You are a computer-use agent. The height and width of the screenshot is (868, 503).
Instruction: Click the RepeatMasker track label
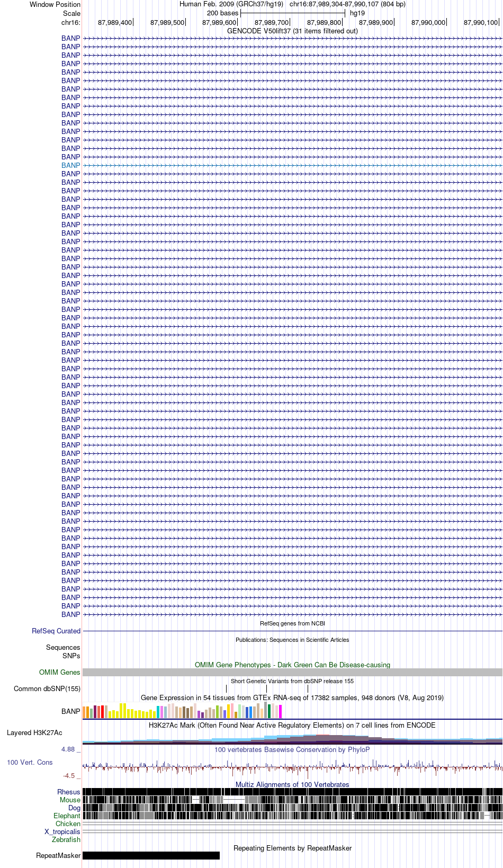58,855
